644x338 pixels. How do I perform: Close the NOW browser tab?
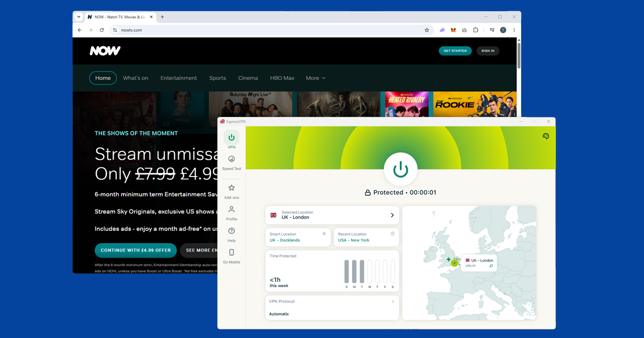pyautogui.click(x=151, y=17)
